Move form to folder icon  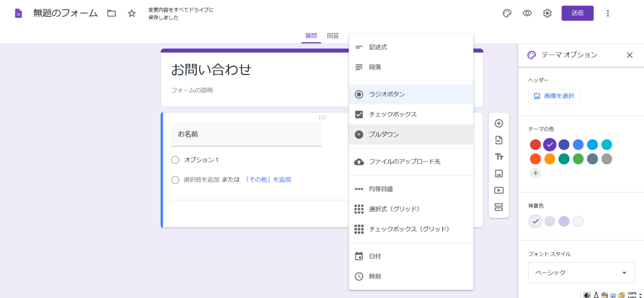[x=112, y=13]
